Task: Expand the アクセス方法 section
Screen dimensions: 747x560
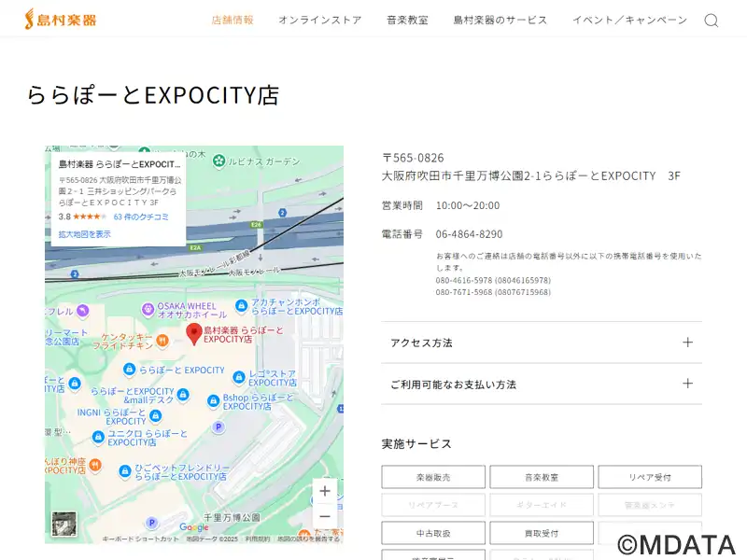Action: [x=542, y=343]
